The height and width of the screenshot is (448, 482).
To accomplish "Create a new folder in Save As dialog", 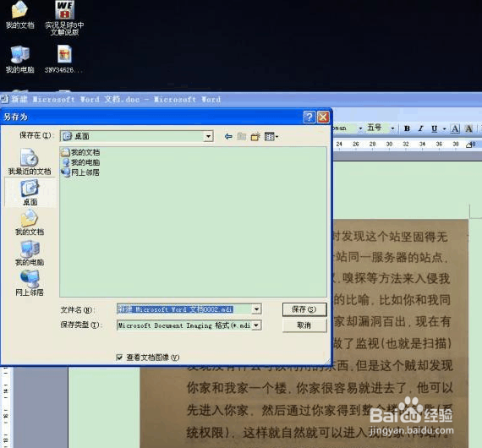I will point(255,136).
